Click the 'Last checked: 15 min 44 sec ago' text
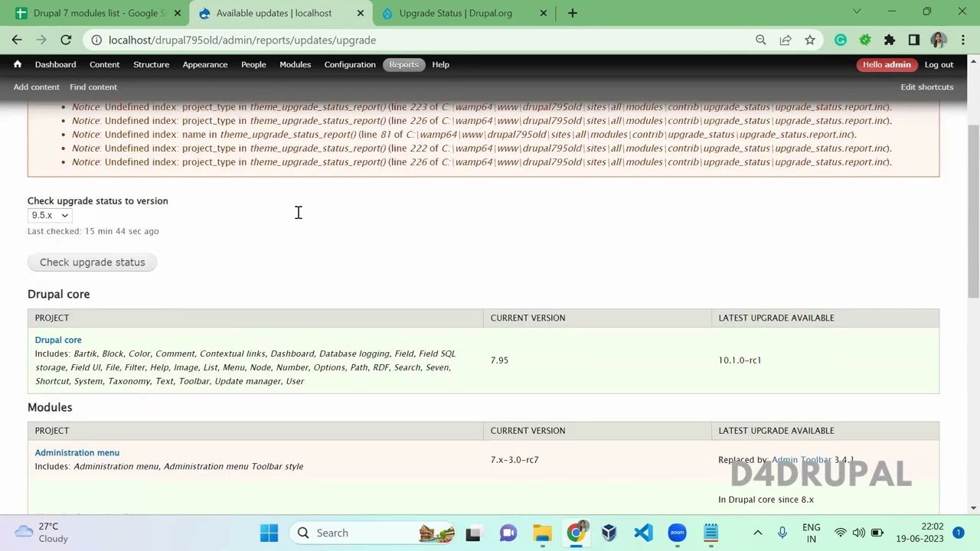980x551 pixels. coord(93,231)
